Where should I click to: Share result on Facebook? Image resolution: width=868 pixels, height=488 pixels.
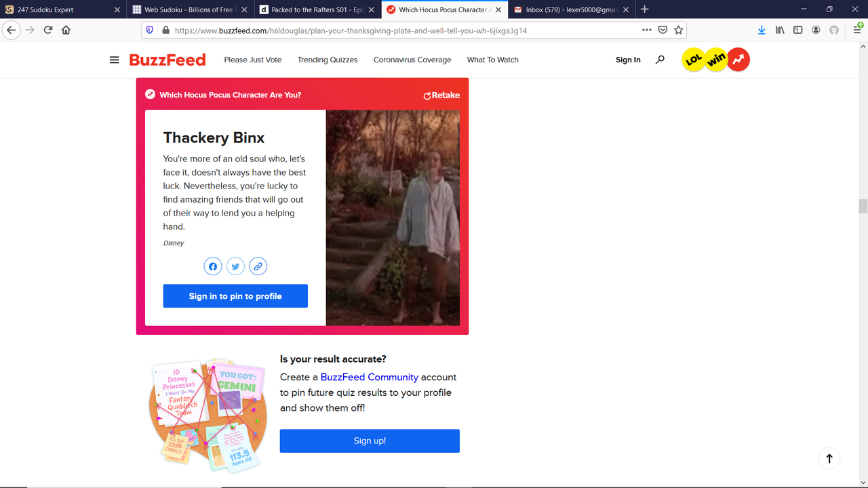pos(213,266)
